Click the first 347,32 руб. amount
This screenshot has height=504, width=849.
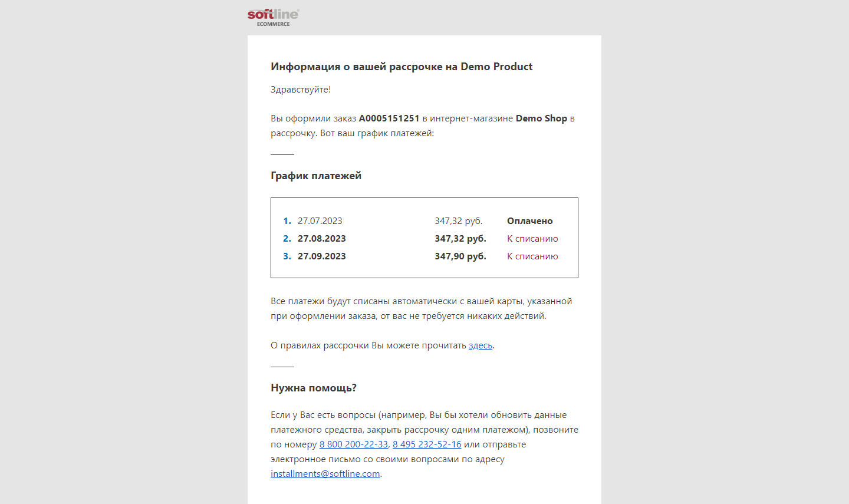(458, 221)
